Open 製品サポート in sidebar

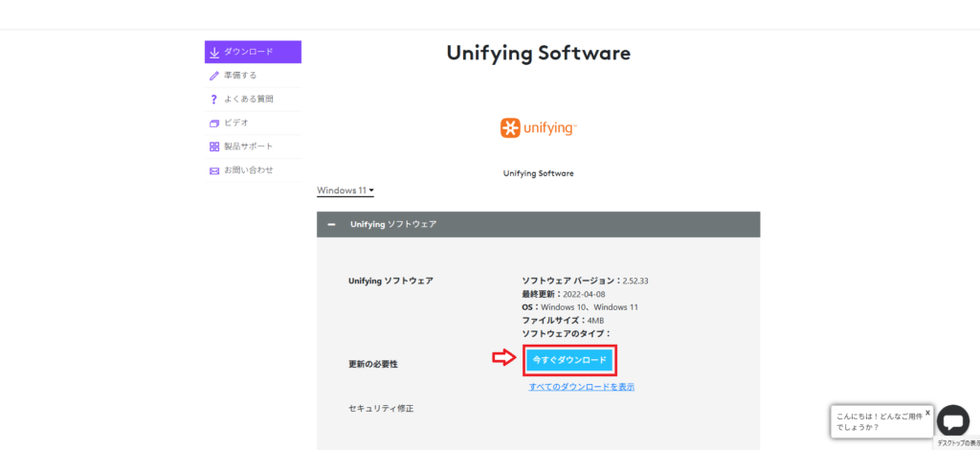(x=253, y=146)
